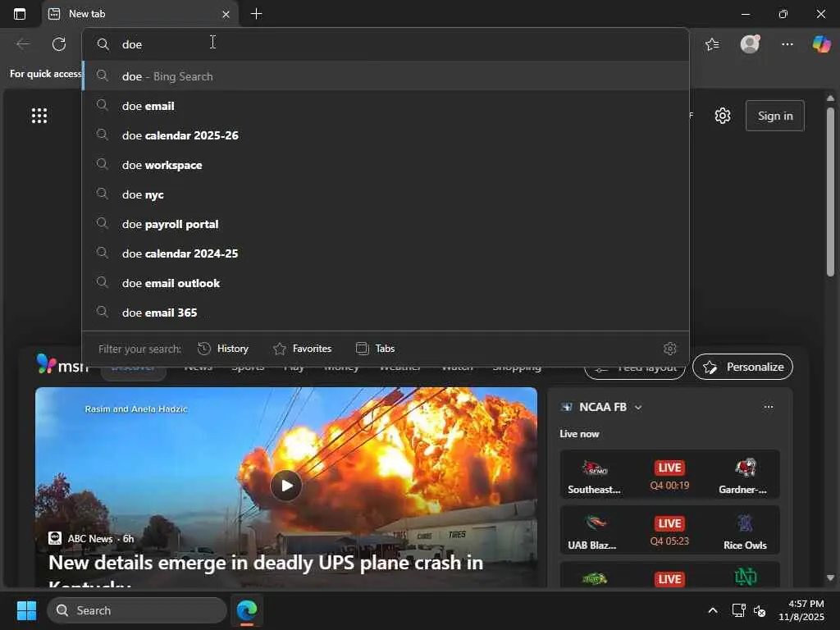Click the Gardner-Webb team logo

pyautogui.click(x=745, y=467)
